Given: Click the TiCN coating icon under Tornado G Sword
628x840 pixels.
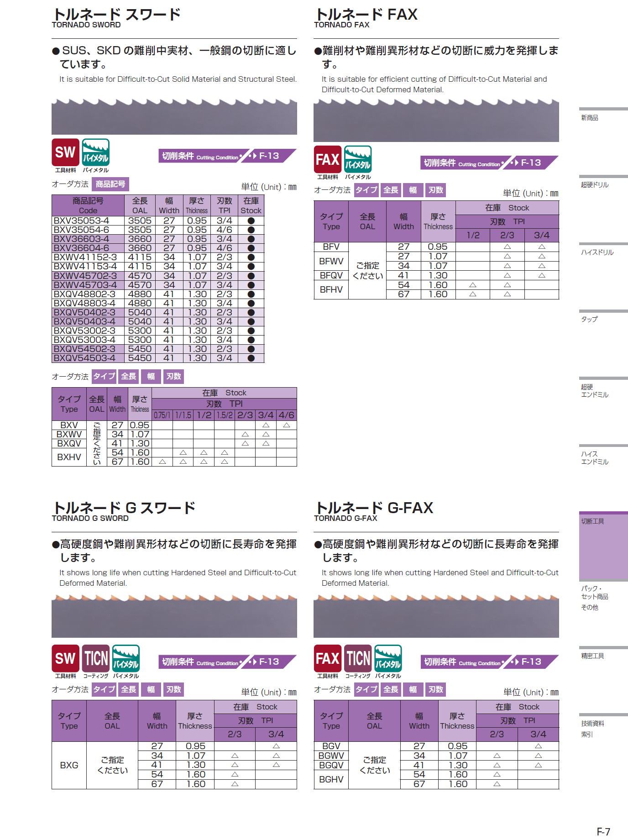Looking at the screenshot, I should coord(96,658).
